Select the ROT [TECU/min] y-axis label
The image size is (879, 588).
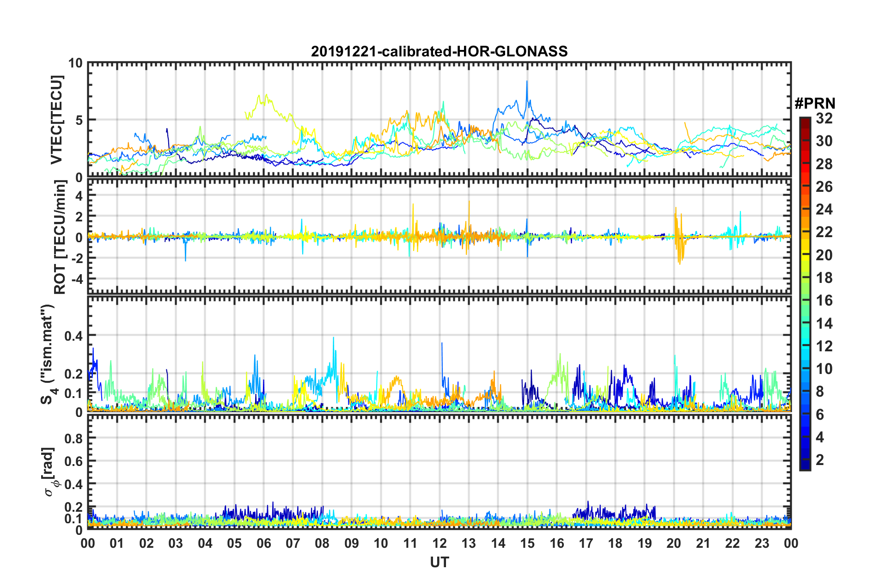[60, 237]
